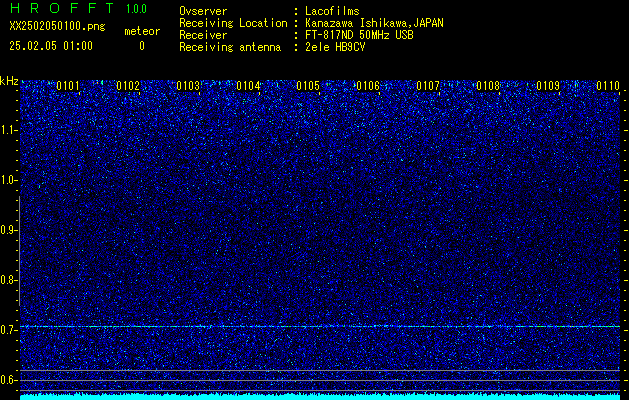This screenshot has width=629, height=400.
Task: Click the 0103 time marker
Action: 188,86
